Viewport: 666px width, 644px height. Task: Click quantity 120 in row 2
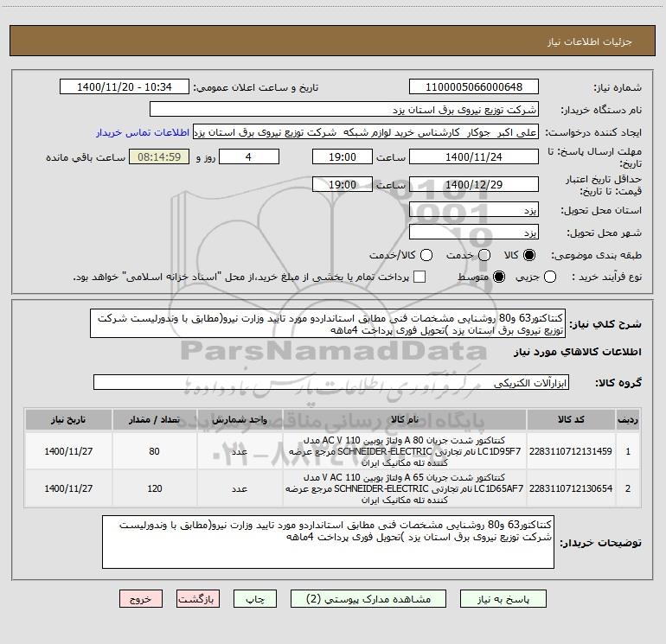click(x=155, y=488)
